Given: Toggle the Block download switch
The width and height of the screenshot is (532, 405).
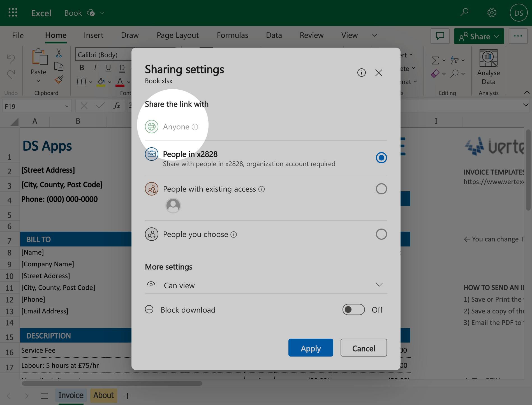Looking at the screenshot, I should (x=353, y=309).
